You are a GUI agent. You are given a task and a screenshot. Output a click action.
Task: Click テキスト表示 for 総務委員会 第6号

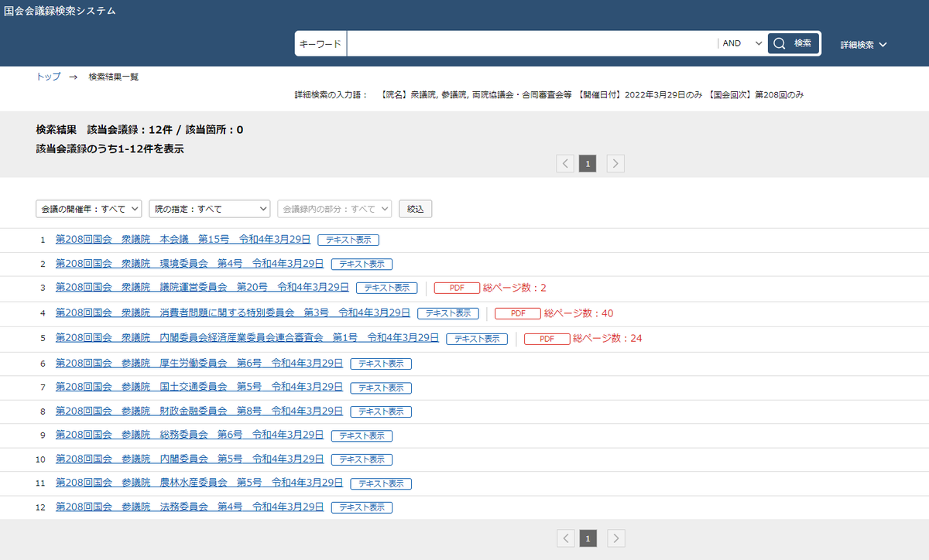click(x=362, y=435)
